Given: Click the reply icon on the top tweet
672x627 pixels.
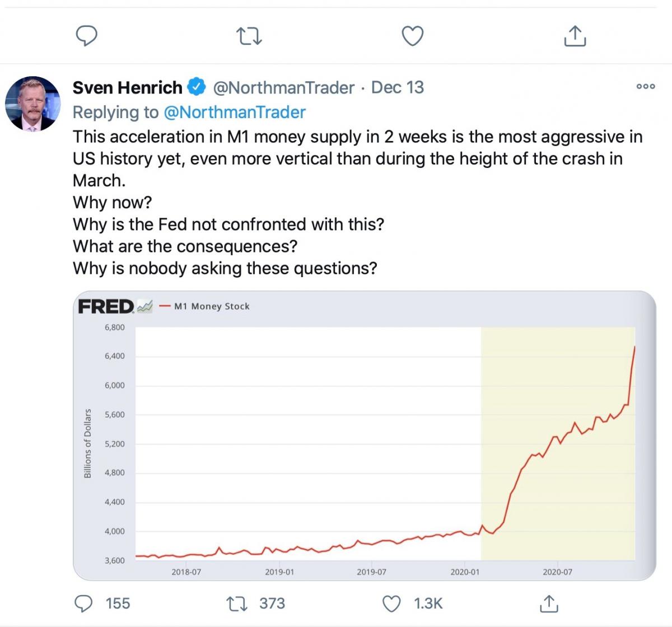Looking at the screenshot, I should pyautogui.click(x=86, y=36).
